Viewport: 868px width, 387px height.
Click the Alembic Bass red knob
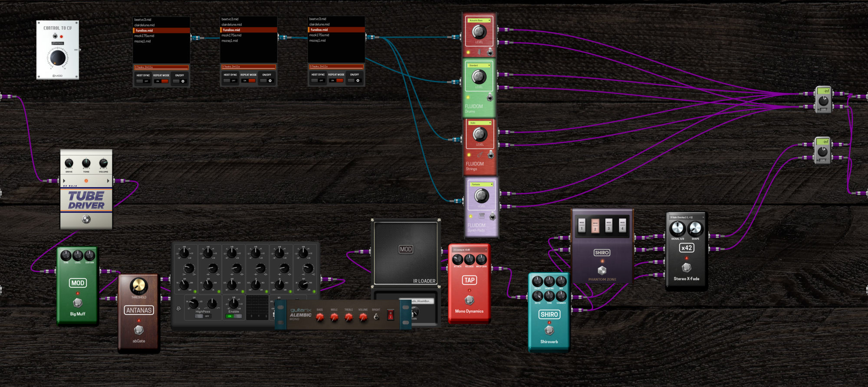320,317
